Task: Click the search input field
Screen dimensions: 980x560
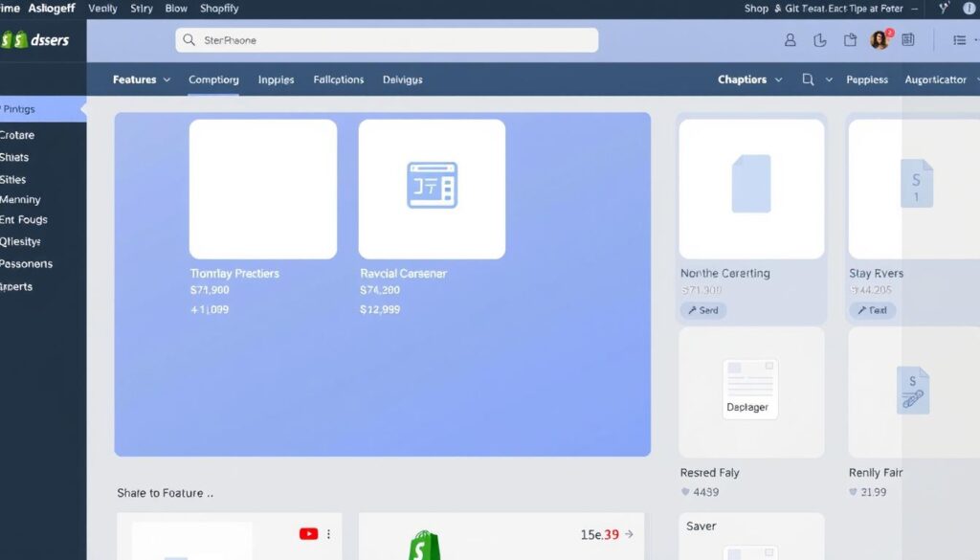Action: [x=387, y=40]
